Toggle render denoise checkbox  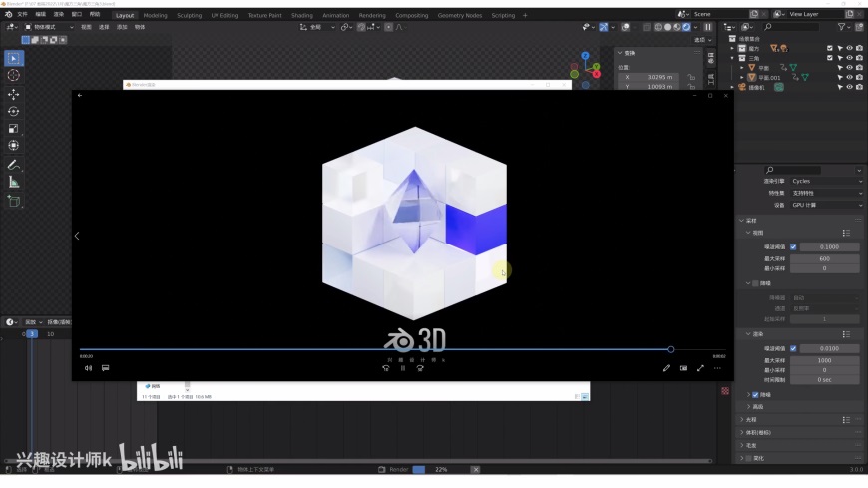(x=755, y=395)
